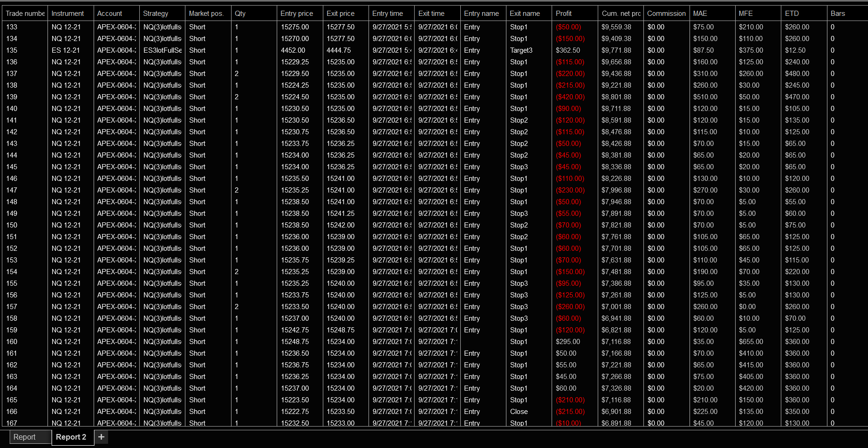Click exit price 4444.75
Viewport: 868px width, 448px height.
(339, 50)
